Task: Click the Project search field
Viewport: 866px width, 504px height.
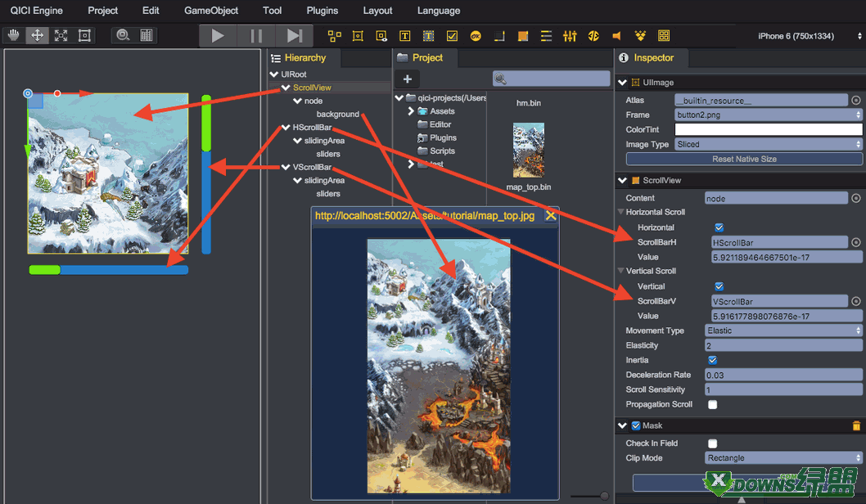Action: [551, 79]
